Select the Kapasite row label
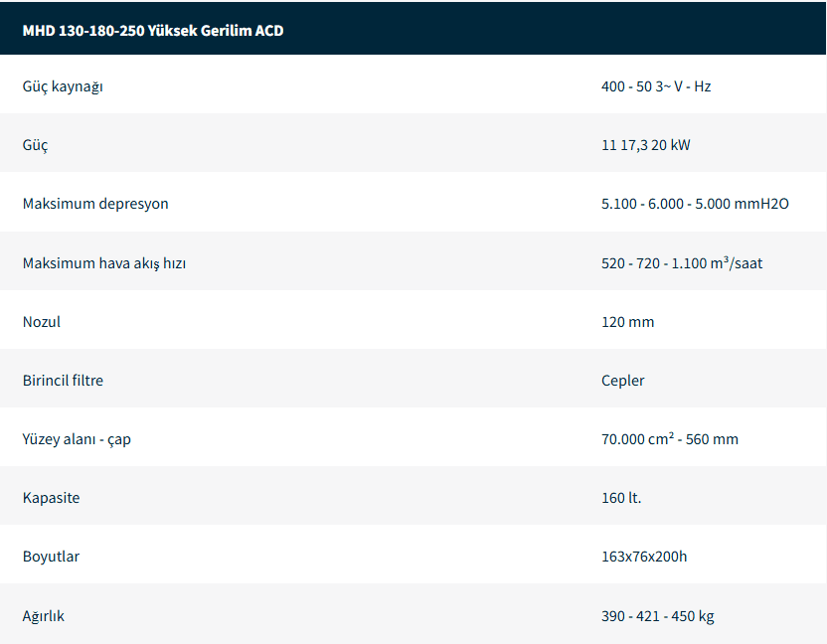Image resolution: width=827 pixels, height=644 pixels. click(51, 498)
